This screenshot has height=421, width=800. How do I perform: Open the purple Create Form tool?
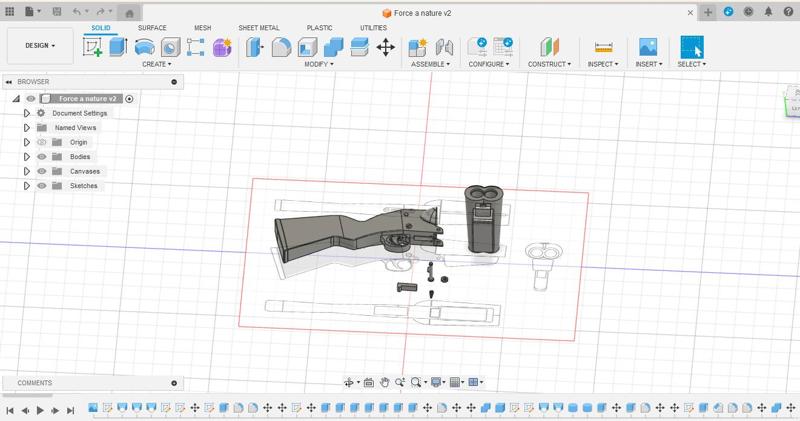[x=222, y=47]
